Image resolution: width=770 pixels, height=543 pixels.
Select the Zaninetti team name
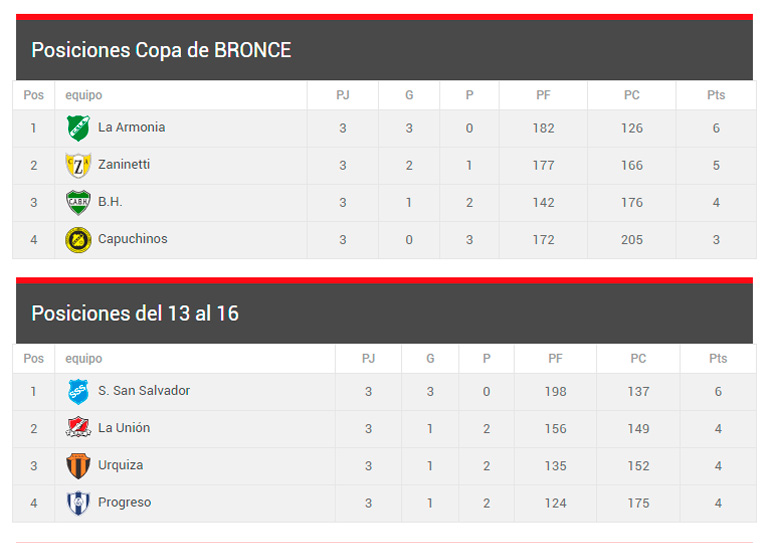point(124,165)
